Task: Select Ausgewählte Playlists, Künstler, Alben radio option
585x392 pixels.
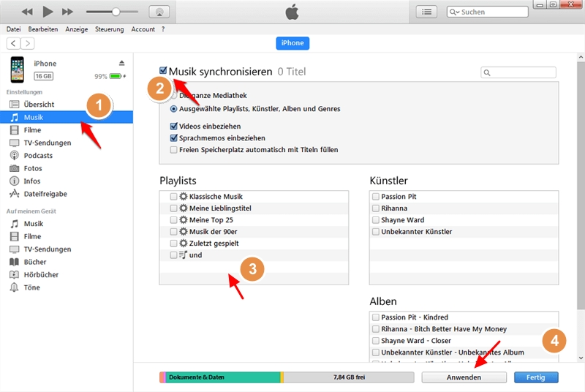Action: coord(174,109)
